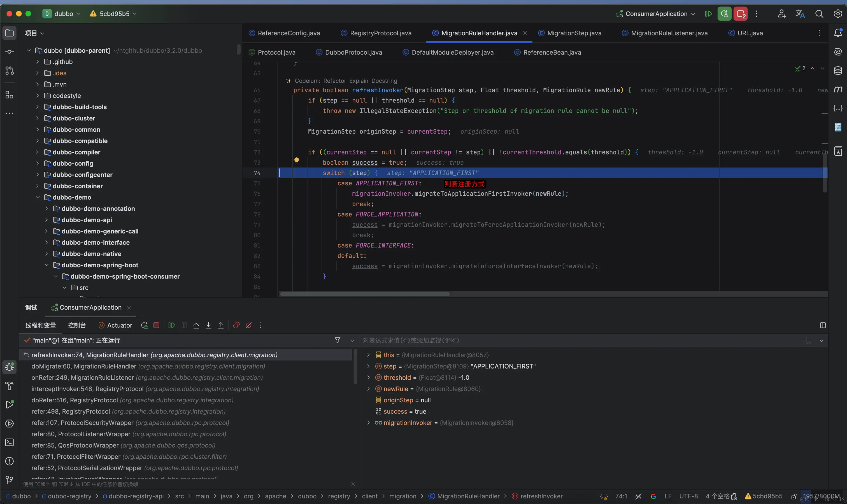Stop the ConsumerApplication debug session
The height and width of the screenshot is (504, 847).
tap(156, 325)
